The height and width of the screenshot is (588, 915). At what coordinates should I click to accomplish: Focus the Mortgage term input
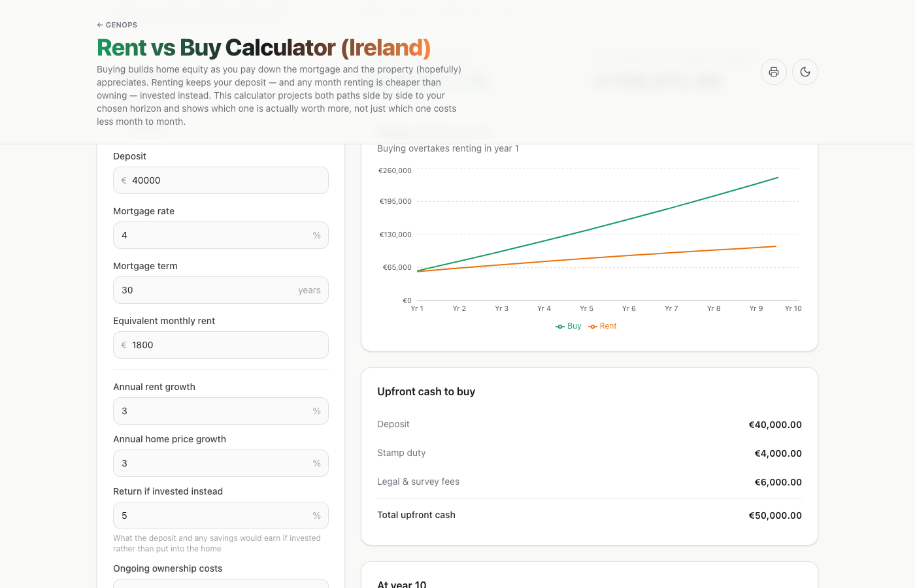(x=221, y=290)
